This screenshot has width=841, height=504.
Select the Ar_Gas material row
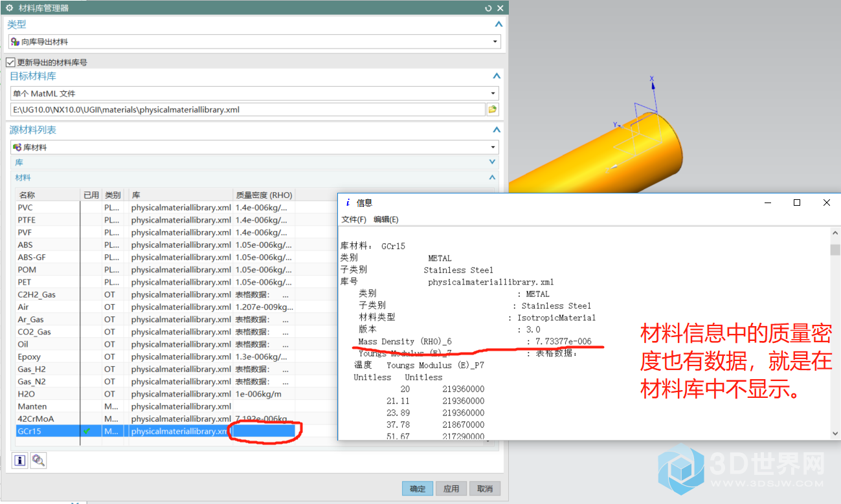click(x=155, y=319)
